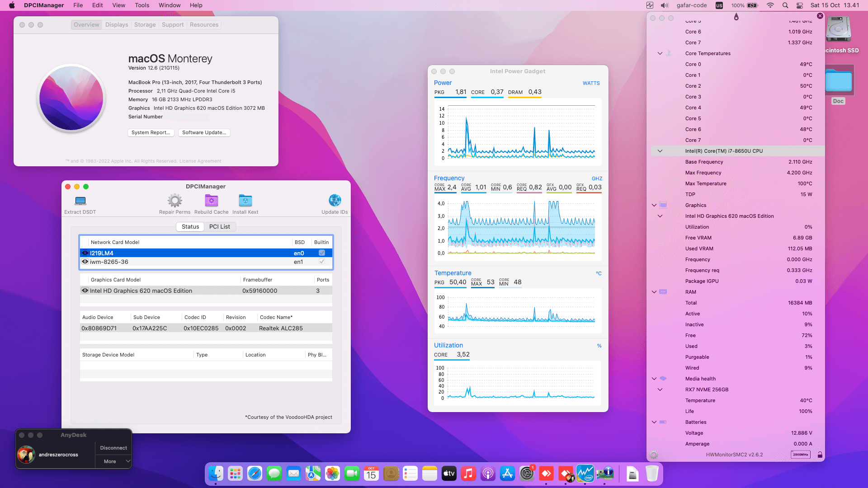
Task: Open the Install Kext tool
Action: point(245,201)
